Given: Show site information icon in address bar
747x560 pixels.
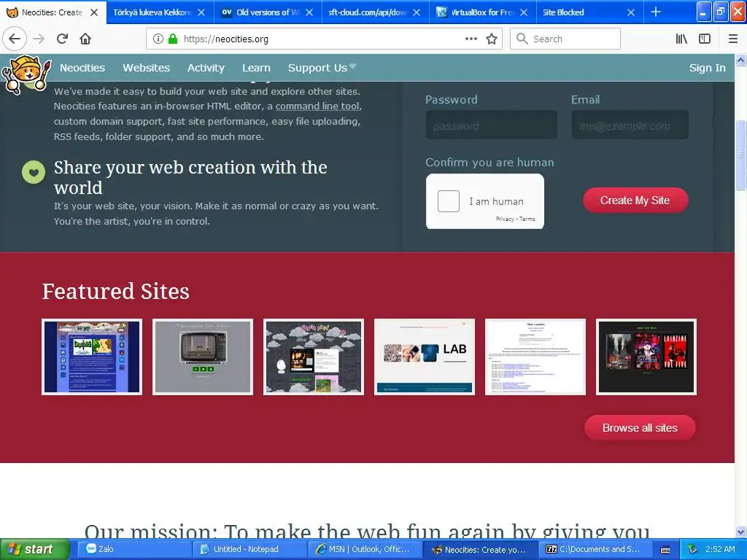Looking at the screenshot, I should (158, 39).
